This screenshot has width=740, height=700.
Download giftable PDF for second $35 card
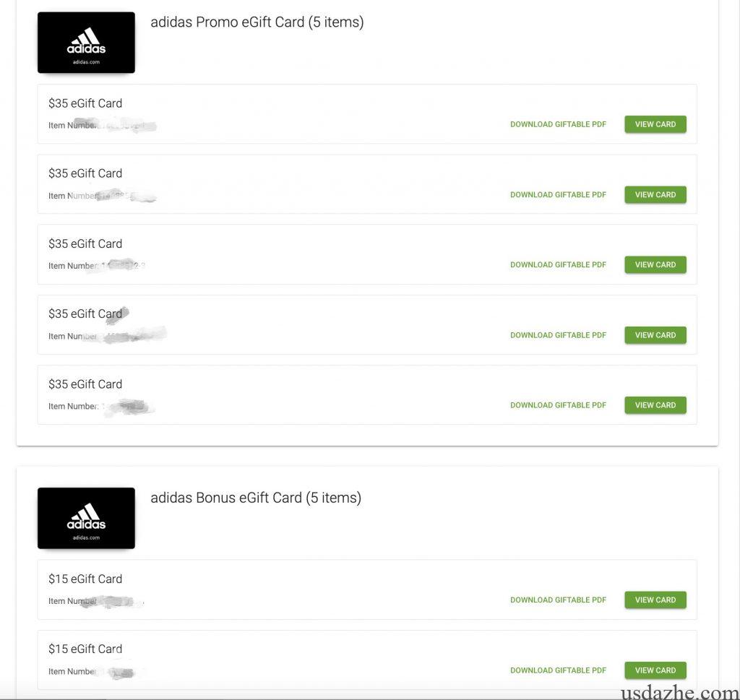point(558,194)
